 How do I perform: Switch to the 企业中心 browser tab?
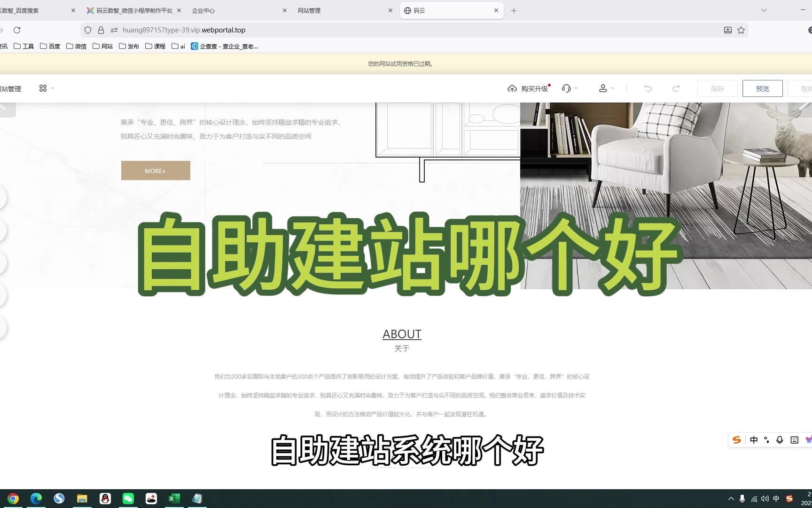235,10
